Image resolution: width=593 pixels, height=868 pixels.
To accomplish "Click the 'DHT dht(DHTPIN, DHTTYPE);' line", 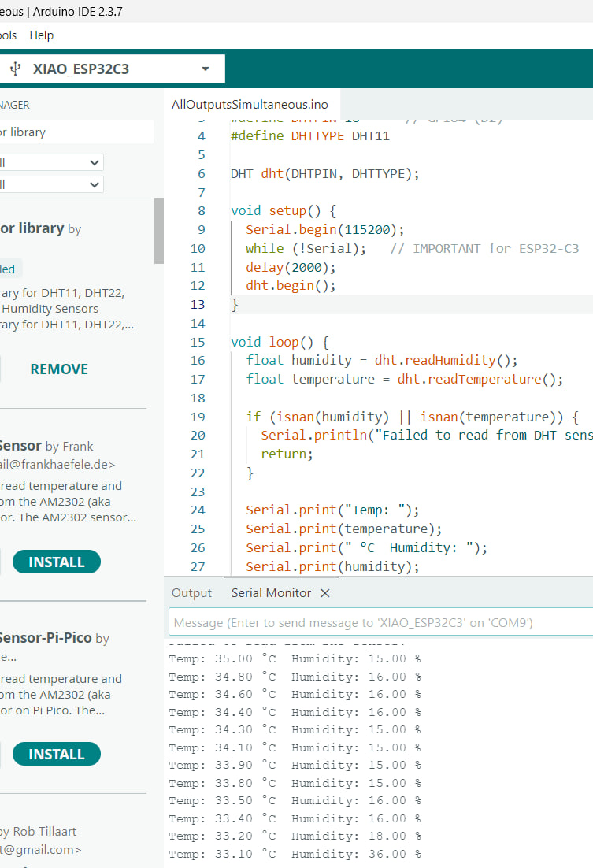I will point(325,174).
